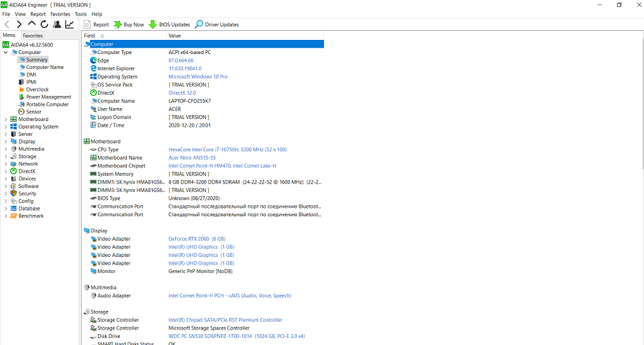Screen dimensions: 644x345
Task: Click the Security shield icon in tree
Action: (14, 194)
